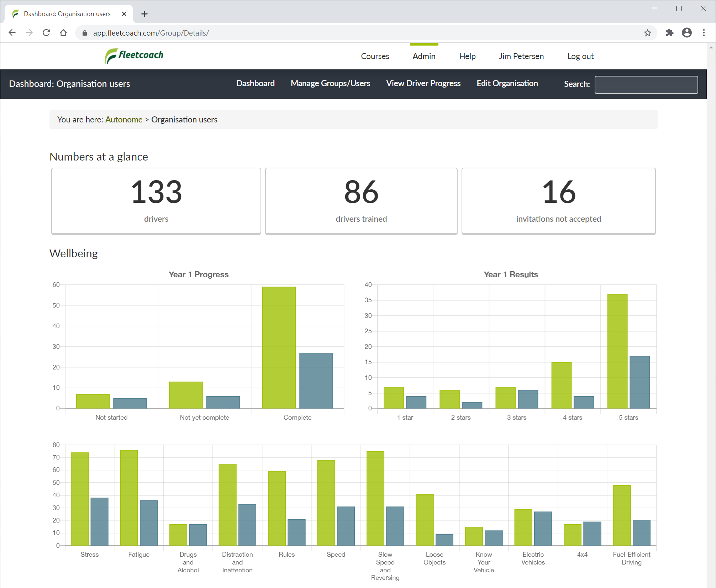Click the green Fuel-Efficient Driving bar
Image resolution: width=716 pixels, height=588 pixels.
click(622, 515)
